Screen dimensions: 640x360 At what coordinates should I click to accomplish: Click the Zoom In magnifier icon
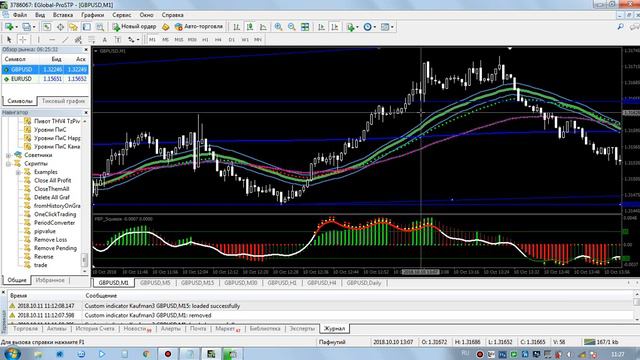(x=278, y=27)
